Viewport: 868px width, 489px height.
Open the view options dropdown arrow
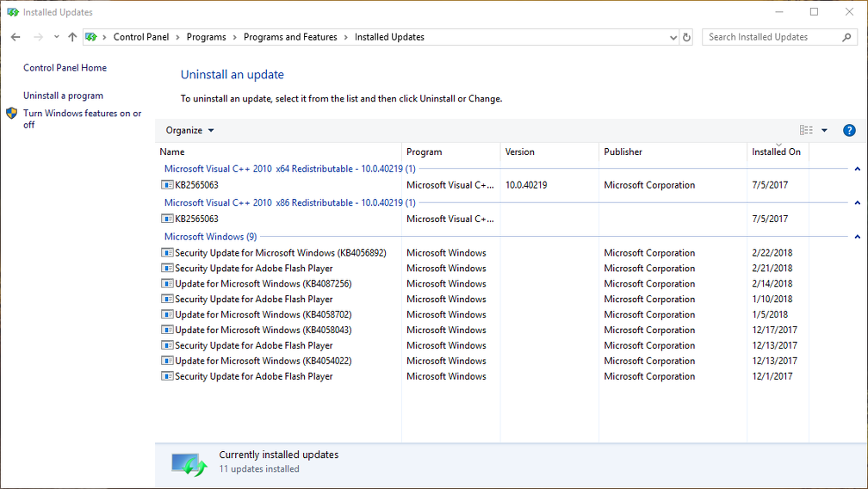click(824, 131)
